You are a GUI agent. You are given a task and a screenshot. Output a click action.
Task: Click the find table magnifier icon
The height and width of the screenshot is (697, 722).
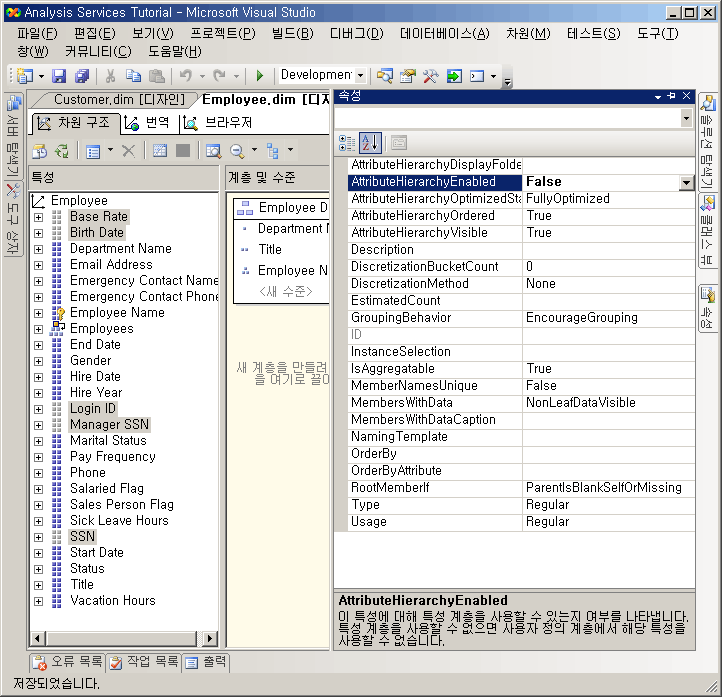pos(213,151)
